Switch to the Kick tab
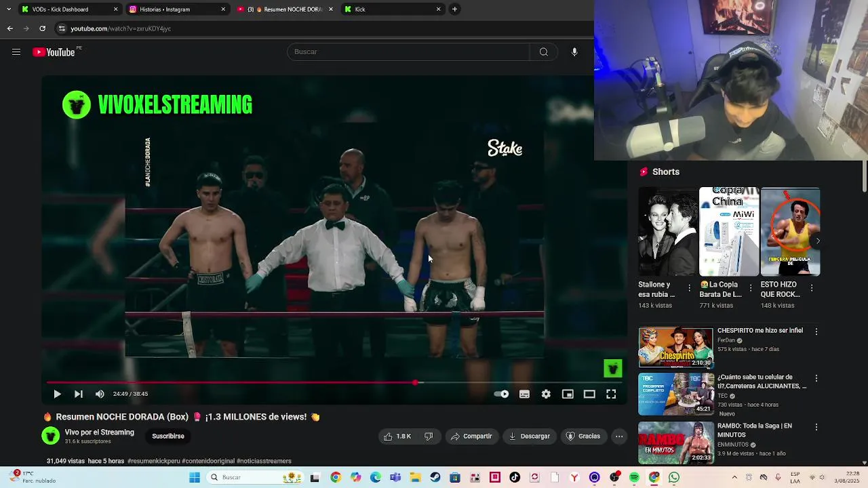The image size is (868, 488). coord(393,9)
